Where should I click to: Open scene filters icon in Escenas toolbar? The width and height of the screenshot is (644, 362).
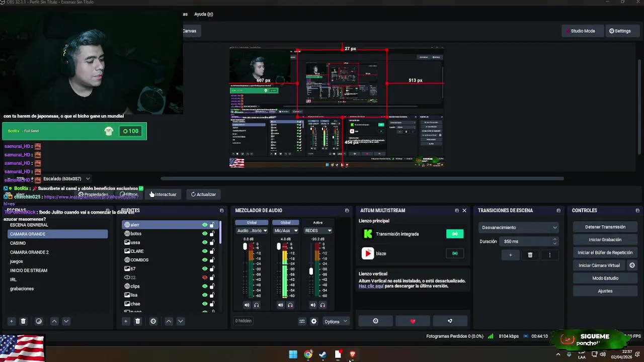[x=39, y=321]
